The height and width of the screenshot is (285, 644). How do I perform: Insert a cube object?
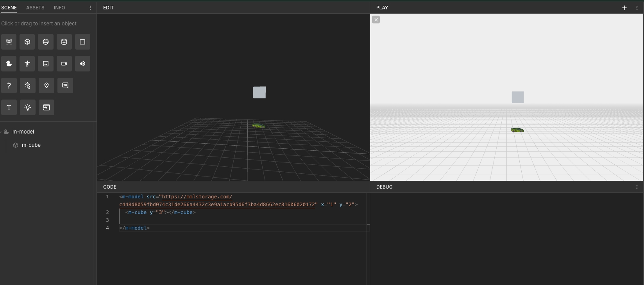point(27,42)
